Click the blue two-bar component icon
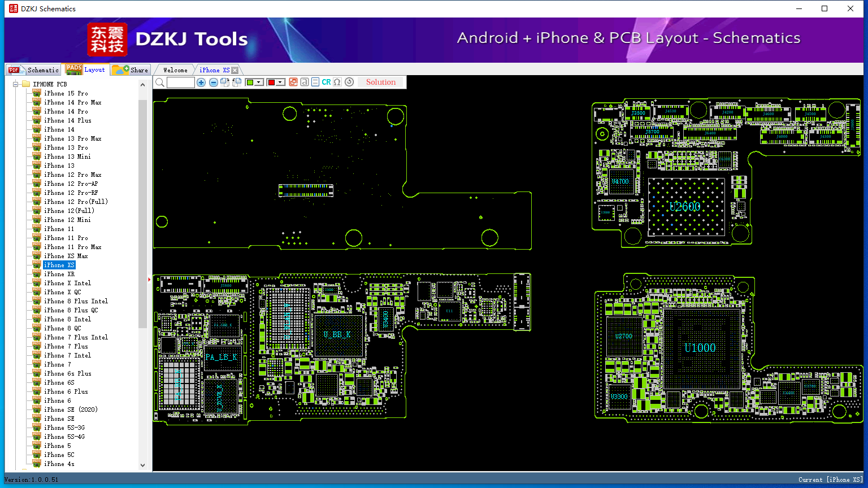Viewport: 868px width, 488px height. (315, 82)
